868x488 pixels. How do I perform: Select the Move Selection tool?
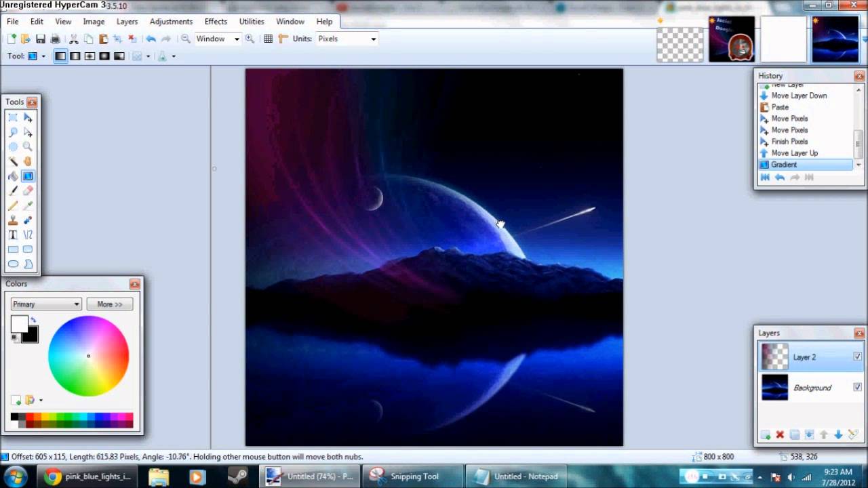point(28,132)
